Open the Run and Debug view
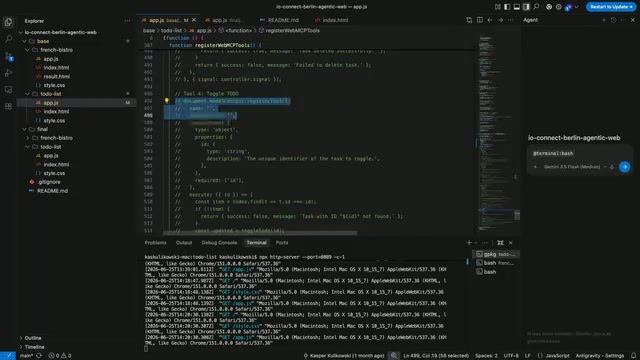The image size is (640, 360). pos(8,73)
